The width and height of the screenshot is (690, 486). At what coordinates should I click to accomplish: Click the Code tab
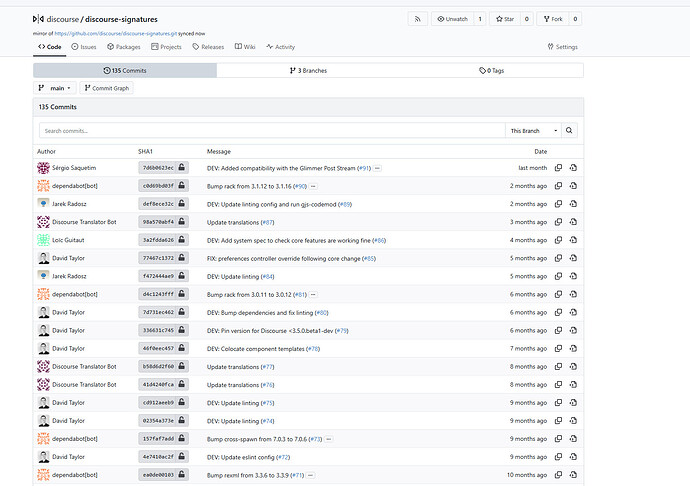coord(50,47)
